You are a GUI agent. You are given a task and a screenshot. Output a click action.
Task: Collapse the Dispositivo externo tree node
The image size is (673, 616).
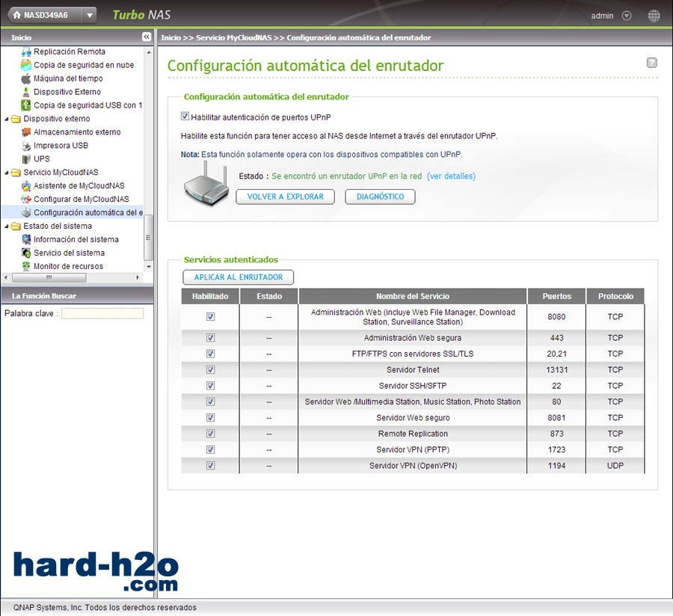point(7,120)
